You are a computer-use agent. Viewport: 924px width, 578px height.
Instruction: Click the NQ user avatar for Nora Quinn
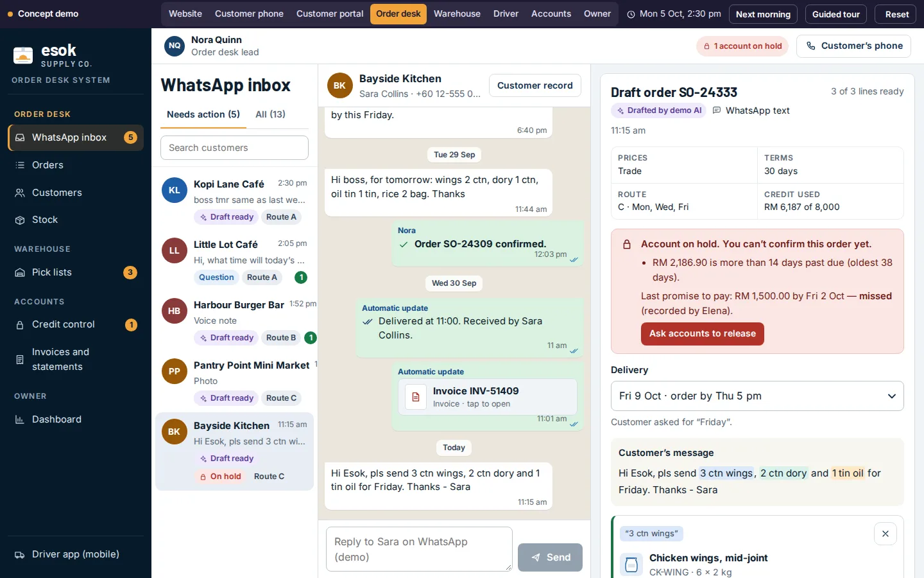click(175, 46)
